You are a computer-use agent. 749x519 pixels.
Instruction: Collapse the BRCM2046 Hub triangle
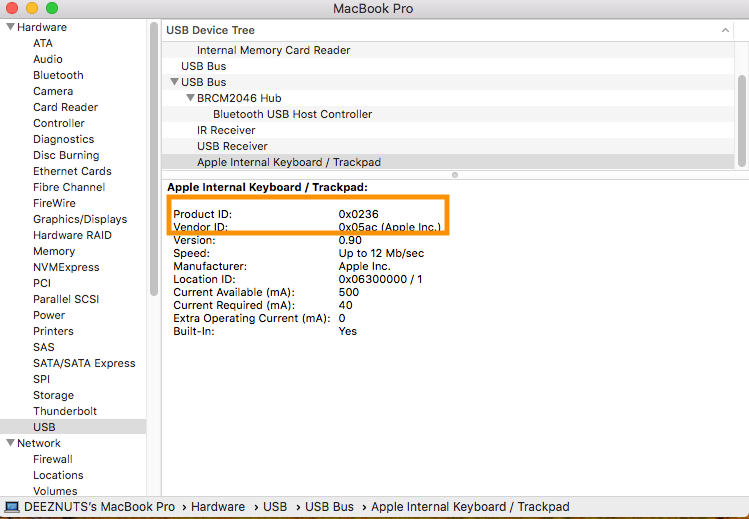point(190,98)
